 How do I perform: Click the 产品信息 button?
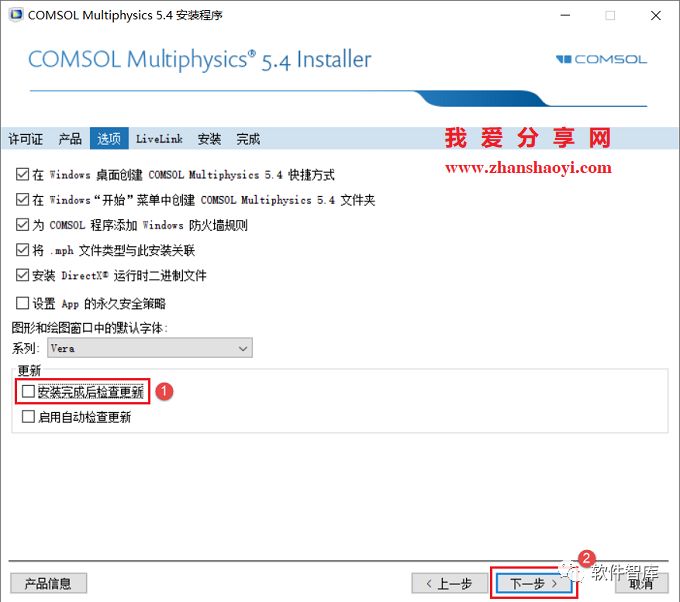coord(48,583)
